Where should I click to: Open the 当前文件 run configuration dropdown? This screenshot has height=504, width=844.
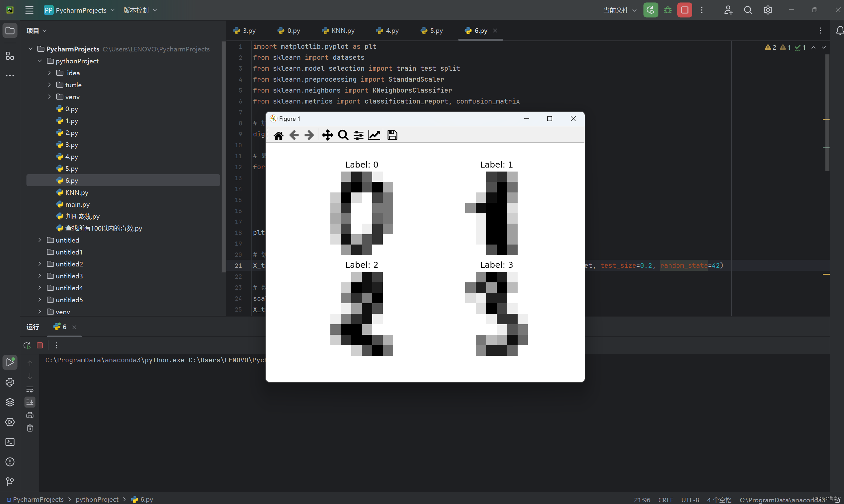click(619, 10)
